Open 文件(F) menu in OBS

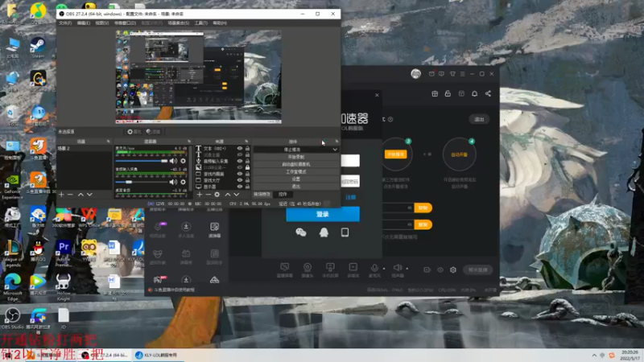(65, 23)
